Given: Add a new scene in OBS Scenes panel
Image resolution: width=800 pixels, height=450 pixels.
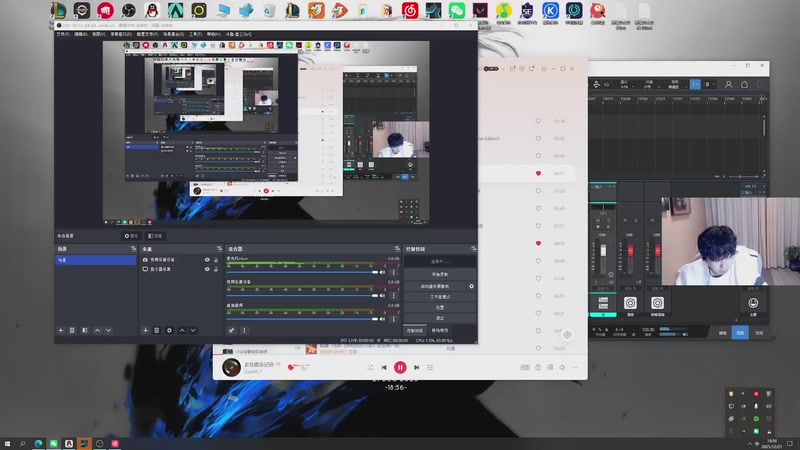Looking at the screenshot, I should 61,331.
